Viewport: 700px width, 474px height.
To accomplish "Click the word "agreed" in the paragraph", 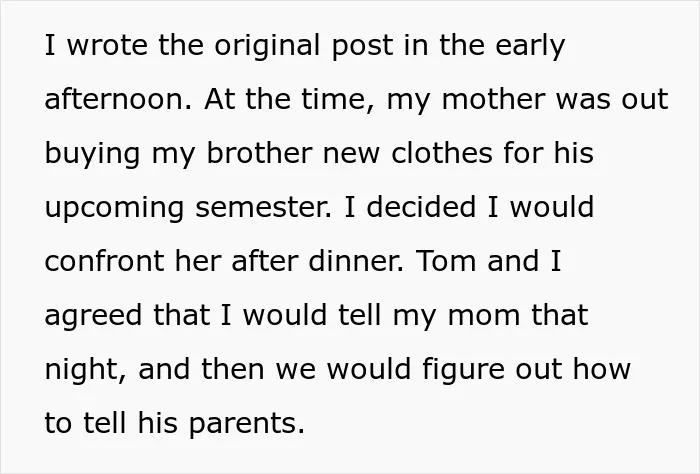I will [93, 316].
